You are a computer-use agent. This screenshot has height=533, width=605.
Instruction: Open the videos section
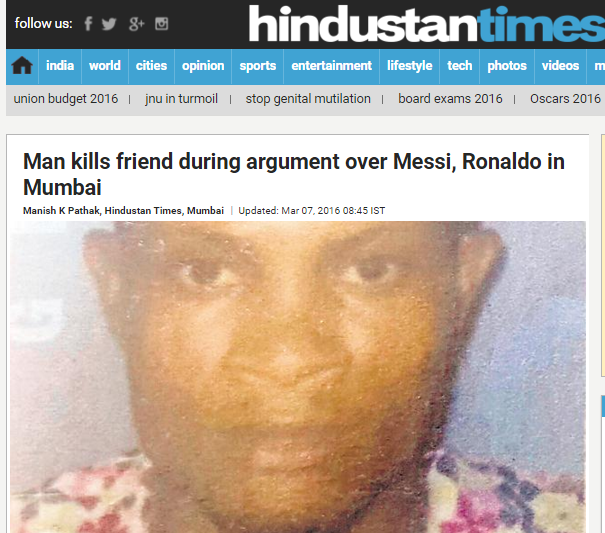pos(560,66)
